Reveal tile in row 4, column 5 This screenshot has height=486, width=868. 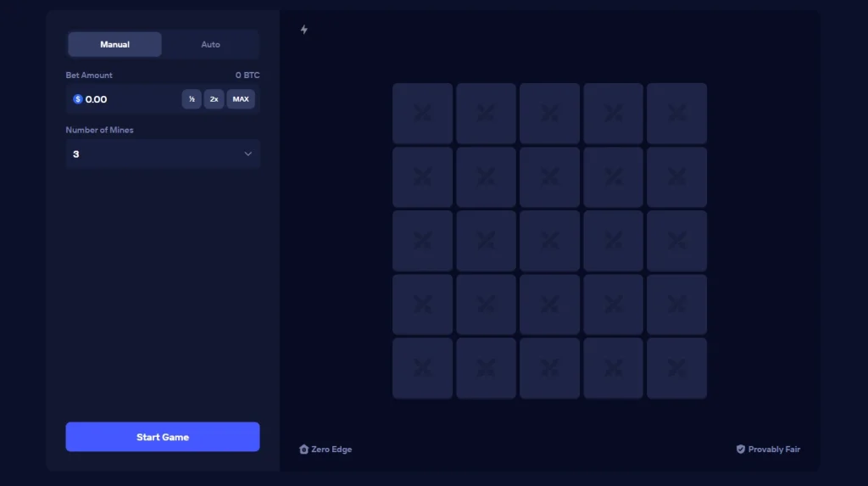click(677, 304)
